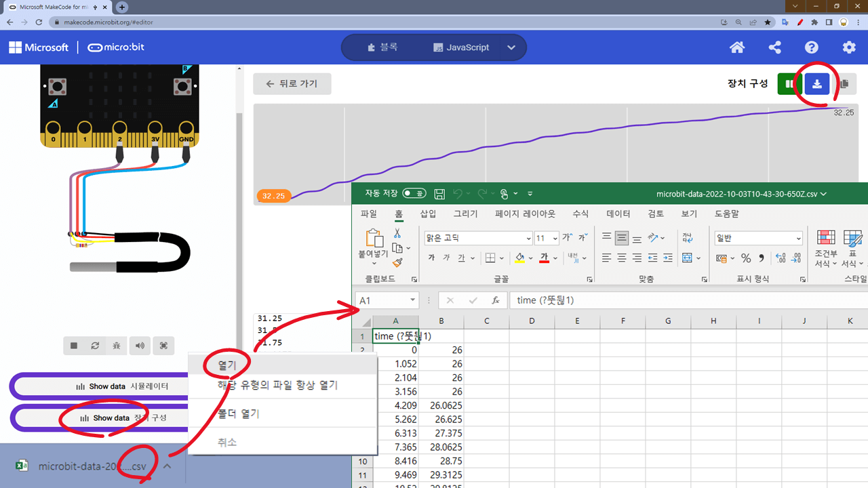Pause the data recording green button
Screen dimensions: 868x488
click(789, 83)
